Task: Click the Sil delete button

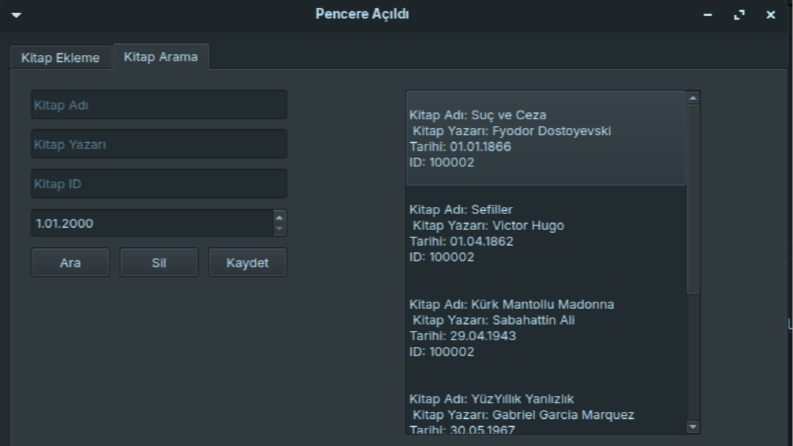Action: [159, 262]
